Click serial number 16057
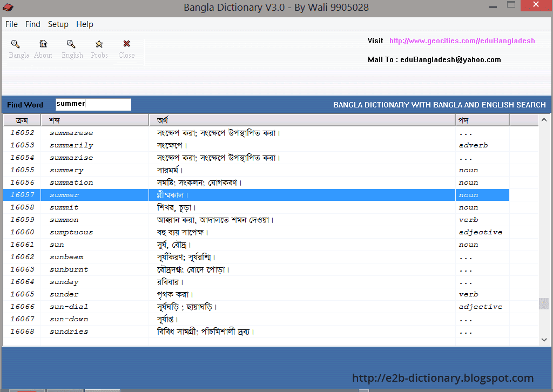The width and height of the screenshot is (553, 392). 22,195
